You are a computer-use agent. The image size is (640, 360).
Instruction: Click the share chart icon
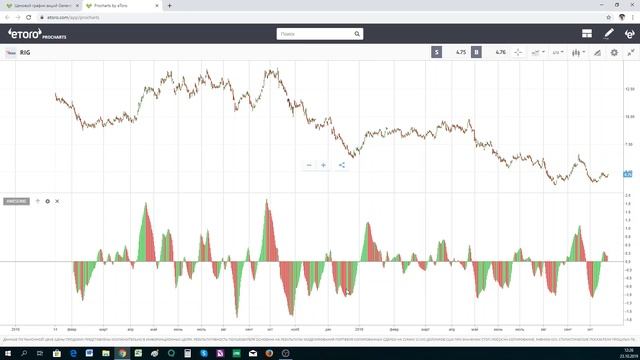342,165
